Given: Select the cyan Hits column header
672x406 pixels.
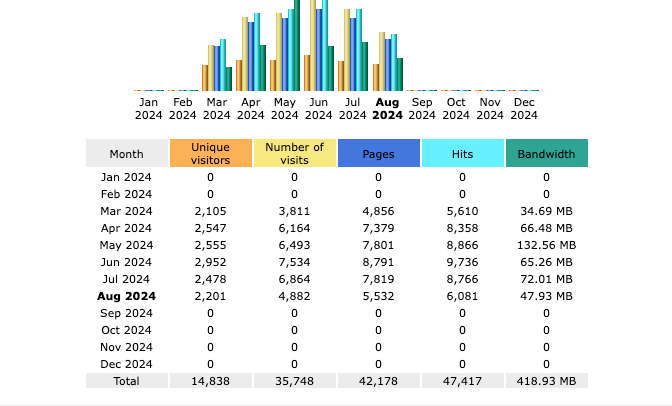Looking at the screenshot, I should click(x=462, y=154).
